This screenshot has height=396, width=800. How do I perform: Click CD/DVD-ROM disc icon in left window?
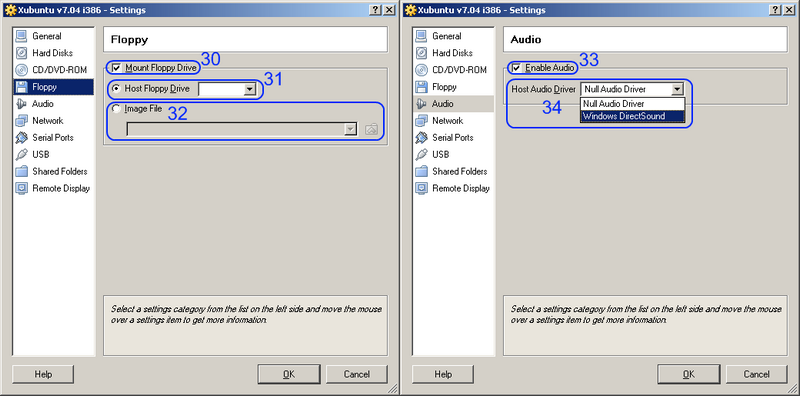click(x=21, y=70)
